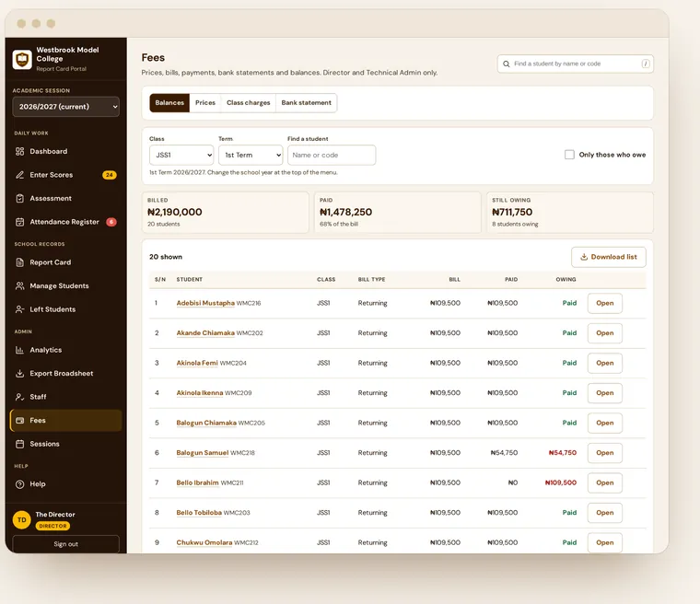Open Enter Scores from the sidebar

tap(66, 175)
